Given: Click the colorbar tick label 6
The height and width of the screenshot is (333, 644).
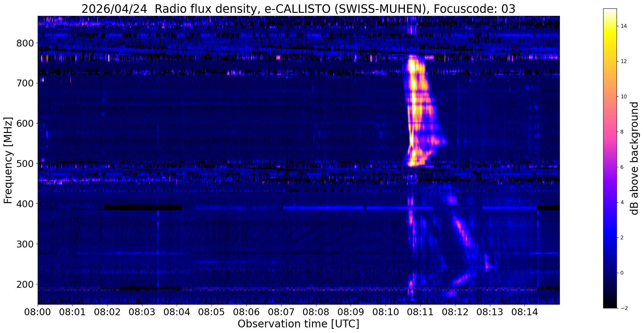Looking at the screenshot, I should [x=622, y=167].
